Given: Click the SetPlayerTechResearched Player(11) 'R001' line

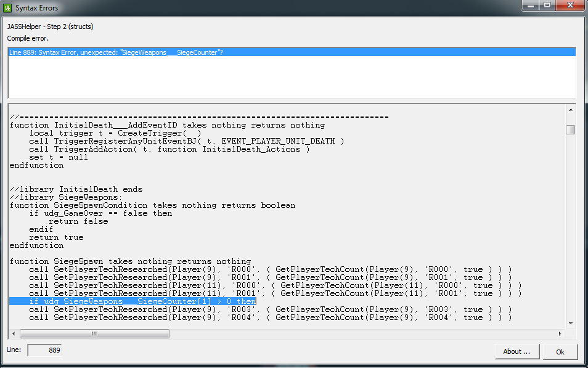Looking at the screenshot, I should tap(276, 293).
